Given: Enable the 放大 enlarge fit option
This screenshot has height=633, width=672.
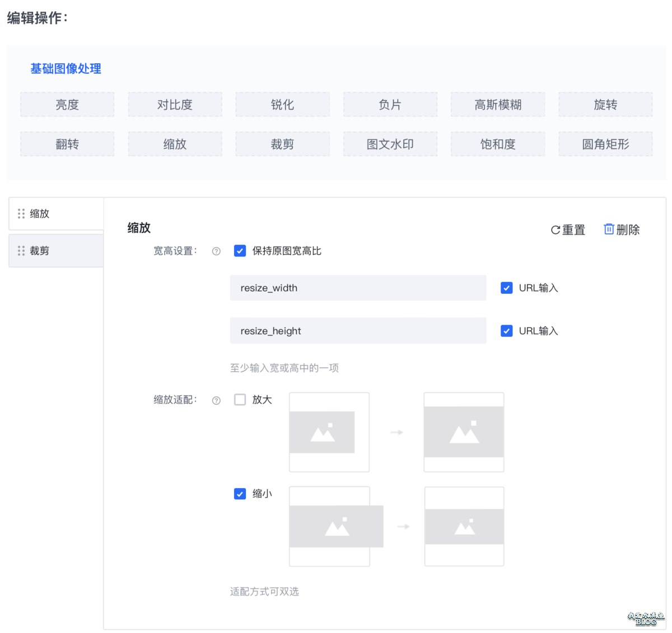Looking at the screenshot, I should click(x=240, y=400).
